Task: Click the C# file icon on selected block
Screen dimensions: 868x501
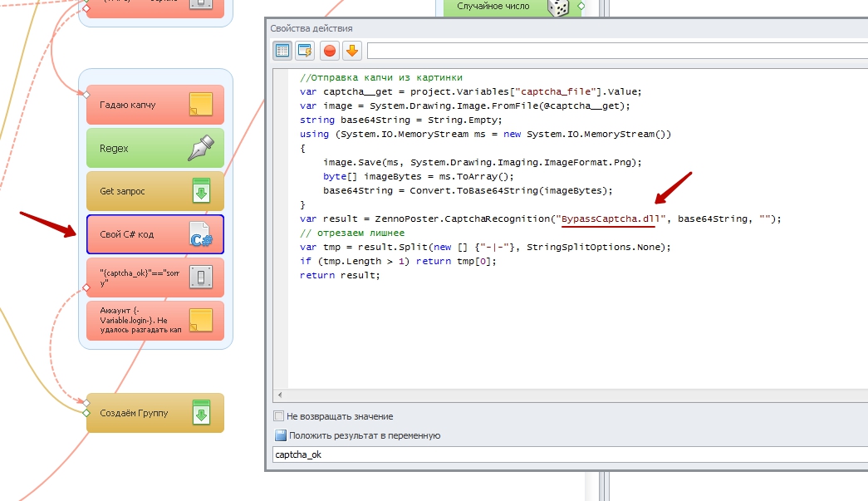Action: 200,234
